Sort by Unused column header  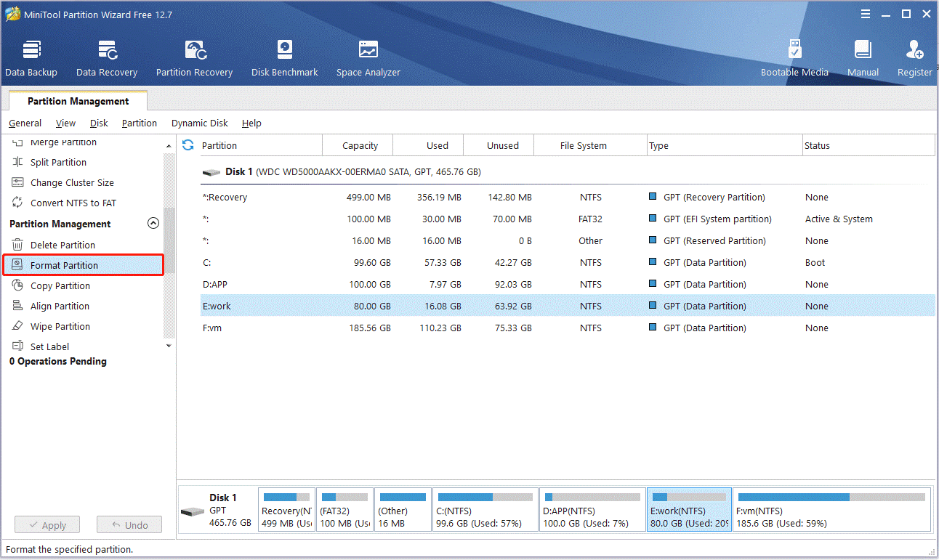(499, 145)
